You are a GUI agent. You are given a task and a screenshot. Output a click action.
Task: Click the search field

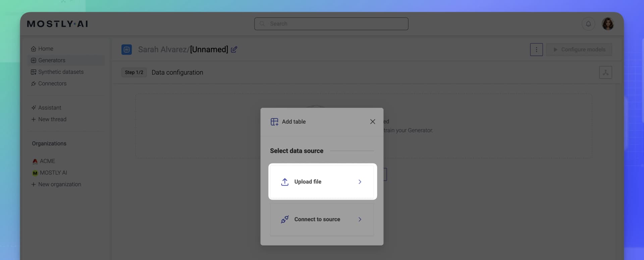click(331, 24)
